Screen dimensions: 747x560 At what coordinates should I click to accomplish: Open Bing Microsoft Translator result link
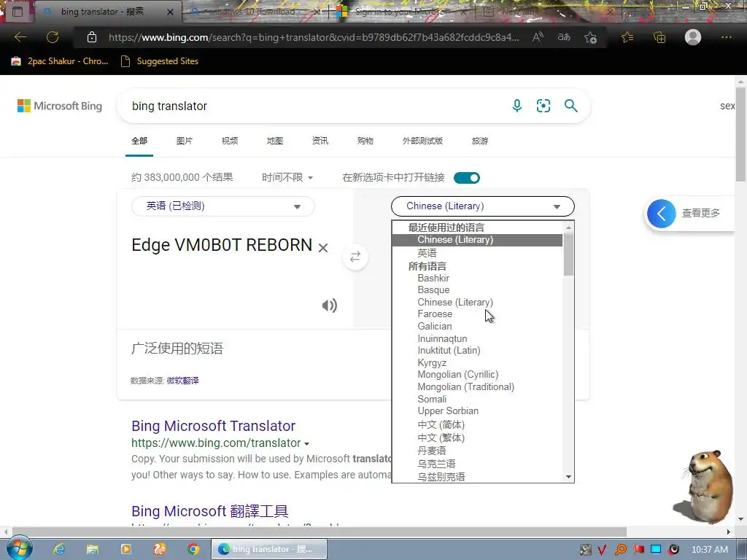(214, 426)
